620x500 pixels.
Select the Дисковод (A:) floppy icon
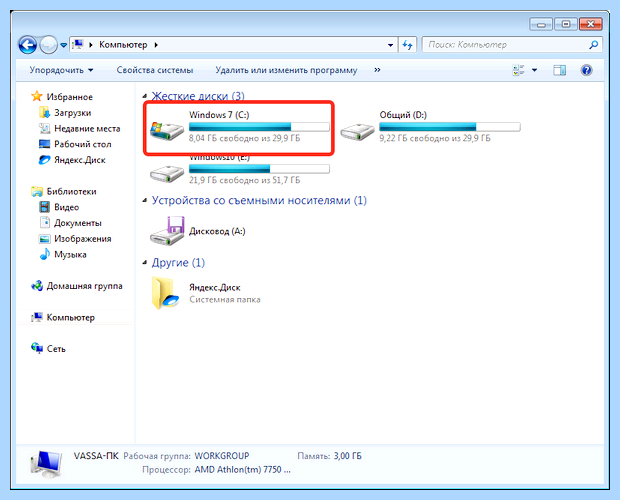coord(167,231)
